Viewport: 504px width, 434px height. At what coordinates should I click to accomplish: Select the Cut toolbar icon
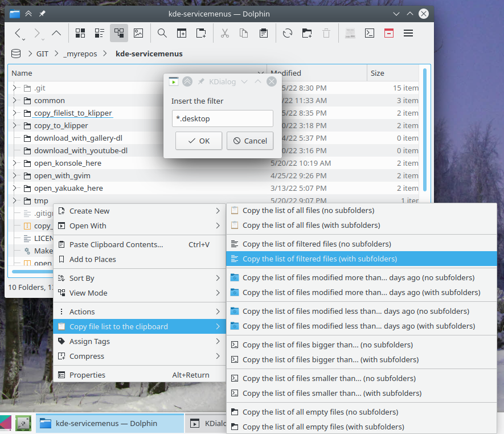tap(224, 33)
